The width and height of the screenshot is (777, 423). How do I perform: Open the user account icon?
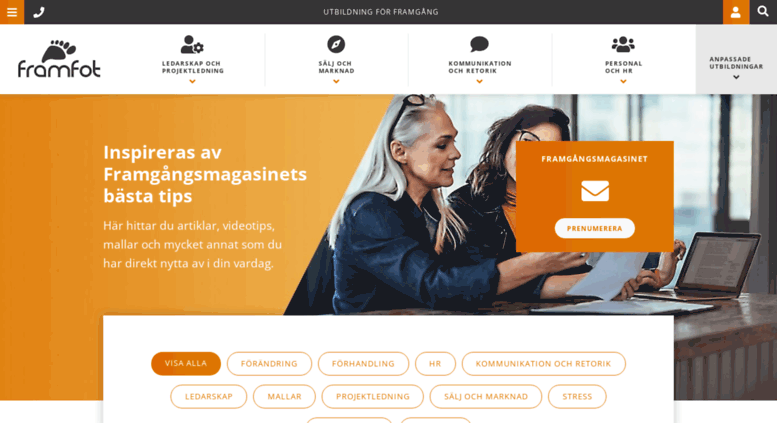(x=735, y=12)
